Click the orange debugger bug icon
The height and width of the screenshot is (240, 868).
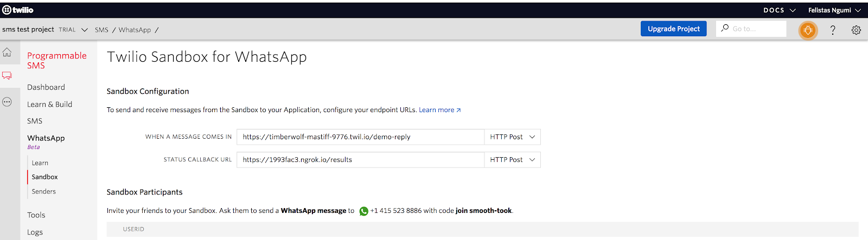coord(808,30)
